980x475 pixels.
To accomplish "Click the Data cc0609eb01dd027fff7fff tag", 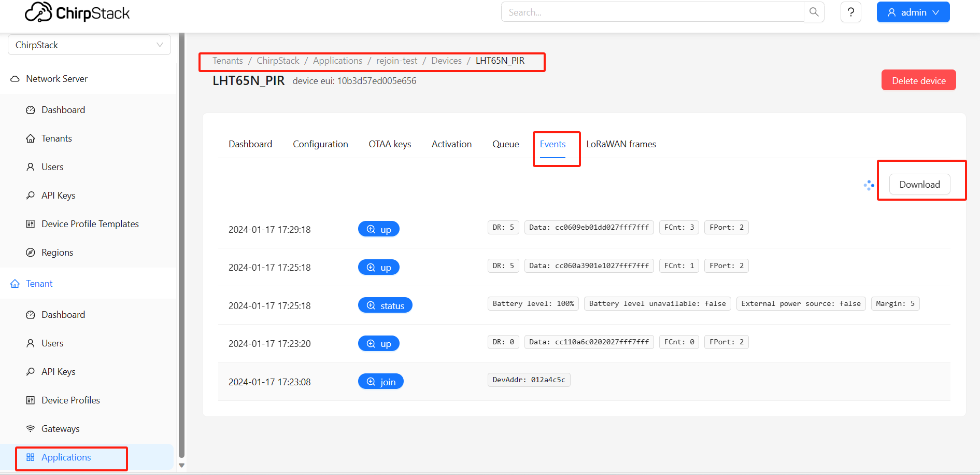I will (x=589, y=227).
